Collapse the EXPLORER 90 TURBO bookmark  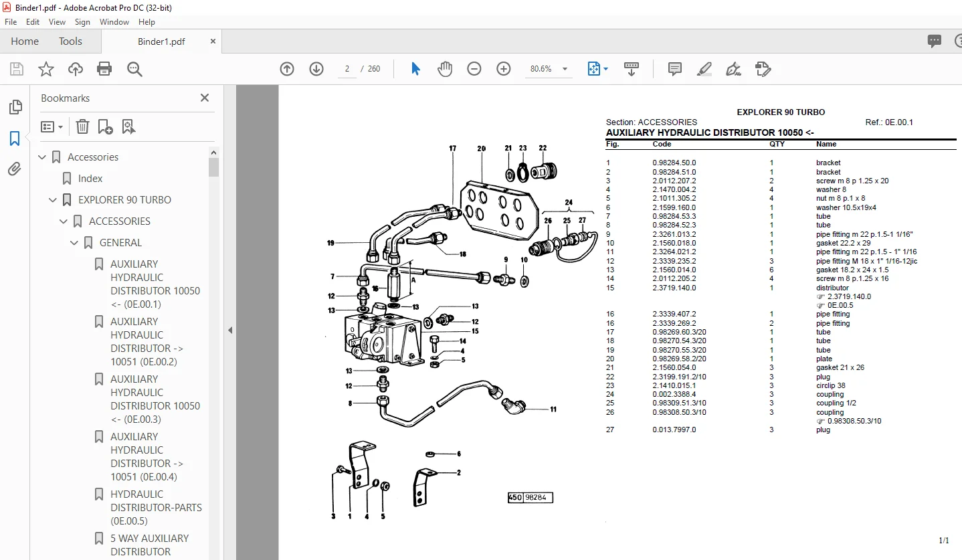click(x=54, y=200)
